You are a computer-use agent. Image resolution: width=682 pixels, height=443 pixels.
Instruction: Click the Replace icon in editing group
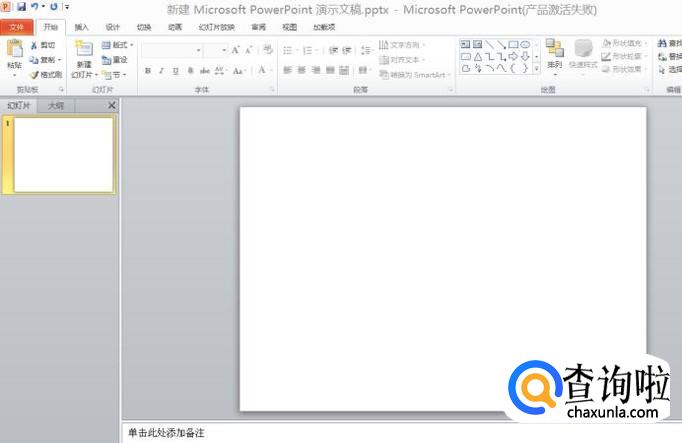pos(662,57)
